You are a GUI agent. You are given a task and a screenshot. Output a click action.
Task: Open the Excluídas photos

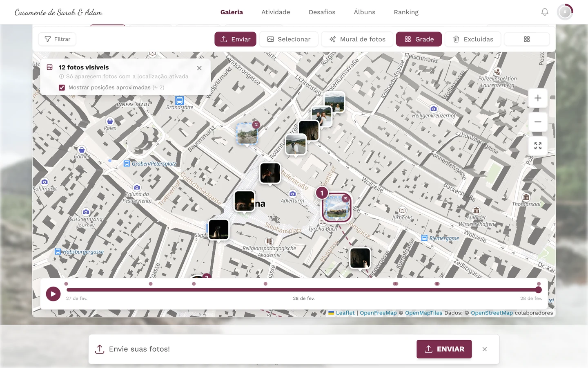[x=473, y=39]
